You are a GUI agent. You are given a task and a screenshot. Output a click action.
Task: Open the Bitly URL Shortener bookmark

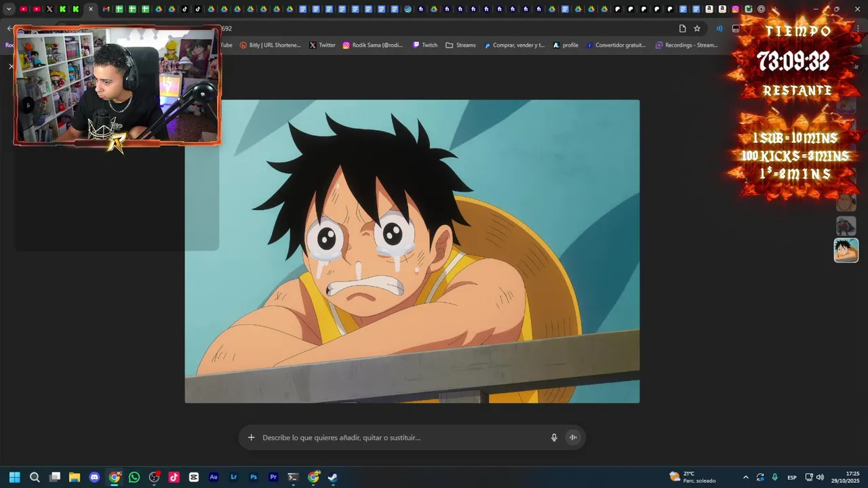[270, 45]
